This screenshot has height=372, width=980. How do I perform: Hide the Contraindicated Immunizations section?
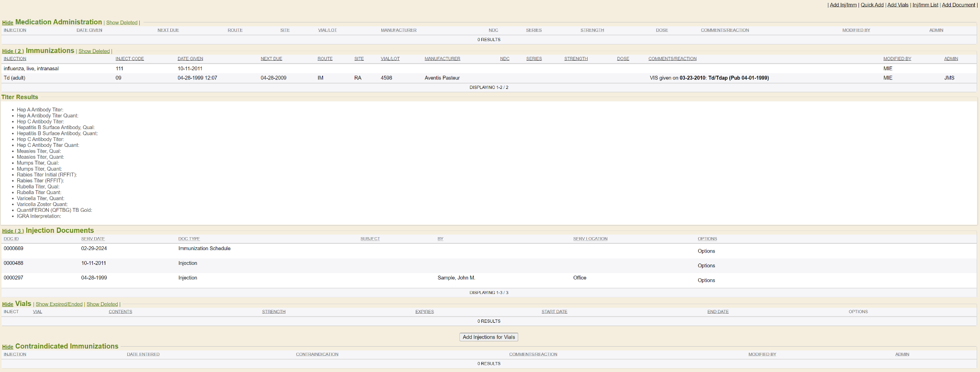click(x=8, y=347)
